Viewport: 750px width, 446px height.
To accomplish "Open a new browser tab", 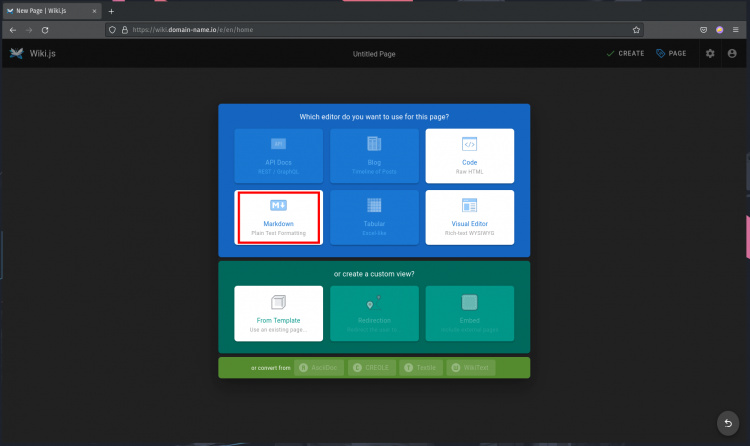I will coord(111,10).
